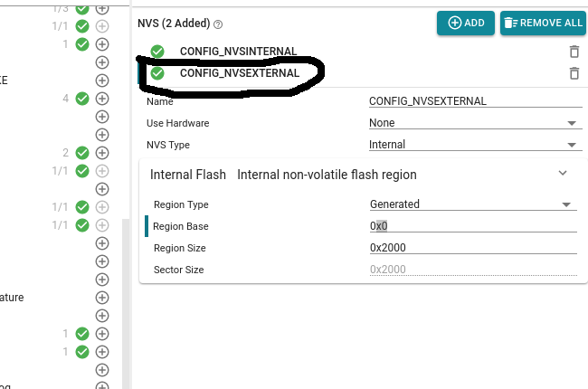Select the CONFIG_NVSINTERNAL instance row
The width and height of the screenshot is (588, 389).
(x=238, y=52)
